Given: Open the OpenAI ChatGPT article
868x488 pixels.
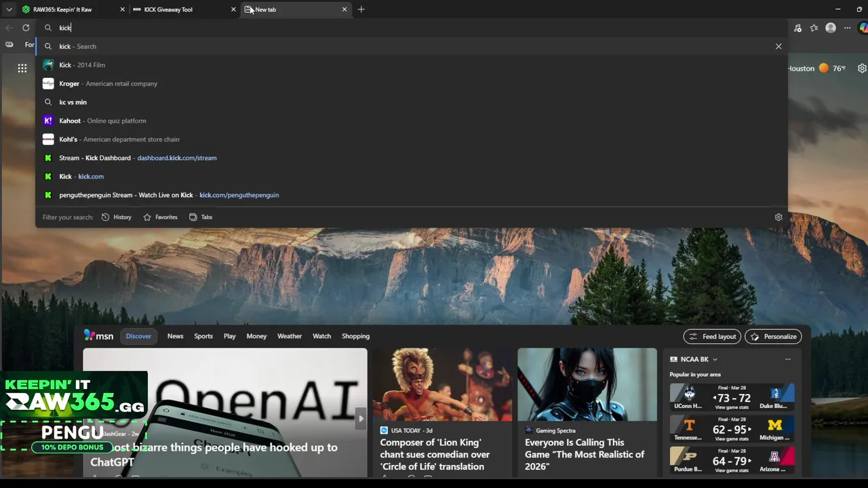Looking at the screenshot, I should click(225, 412).
